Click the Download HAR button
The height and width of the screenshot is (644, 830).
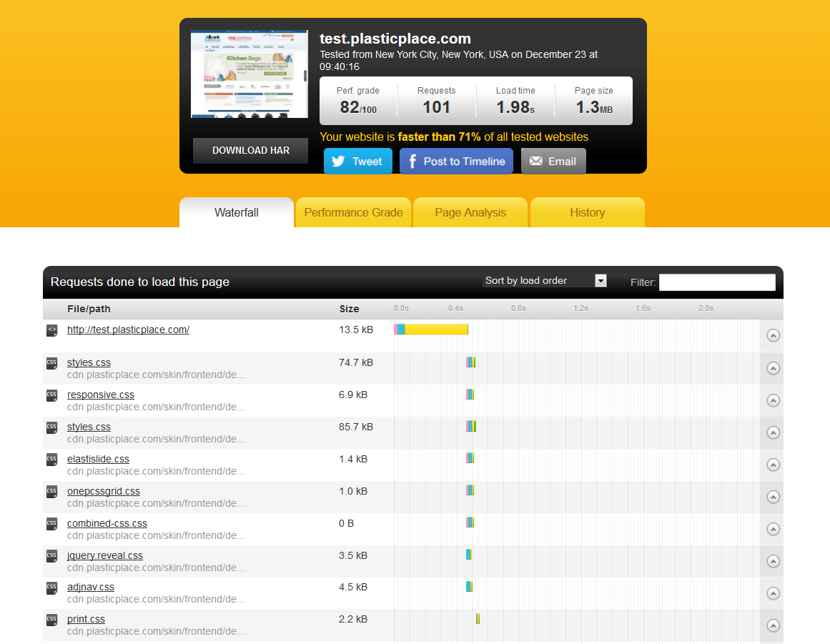pos(250,150)
